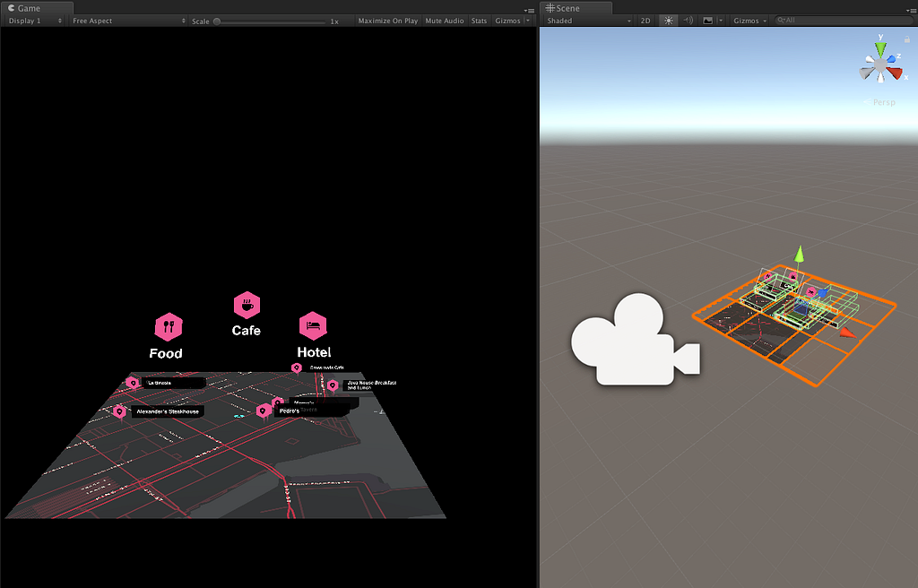
Task: Click the Scale slider handle
Action: click(217, 22)
